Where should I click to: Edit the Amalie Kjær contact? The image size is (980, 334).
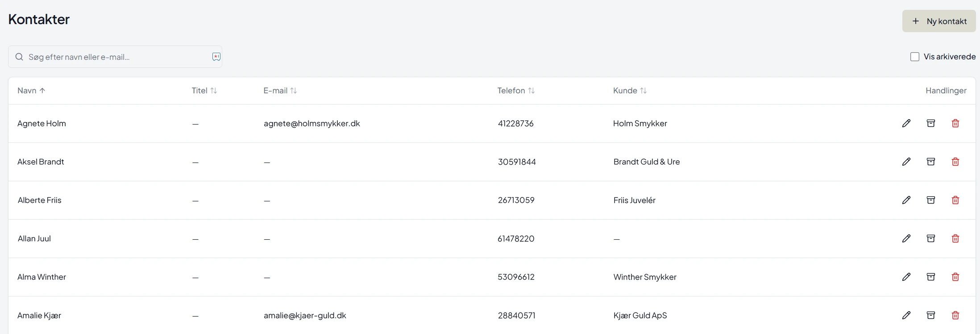tap(906, 315)
